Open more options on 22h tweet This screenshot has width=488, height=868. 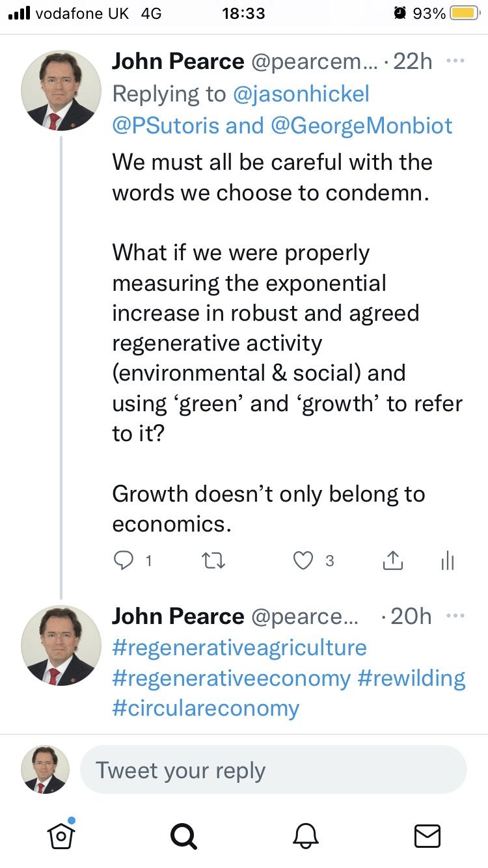[x=455, y=61]
